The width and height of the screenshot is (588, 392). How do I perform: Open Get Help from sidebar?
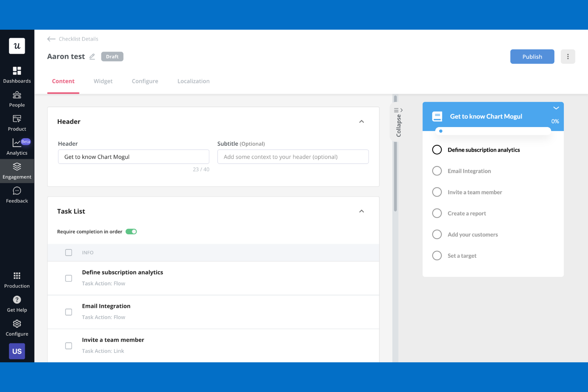(17, 303)
